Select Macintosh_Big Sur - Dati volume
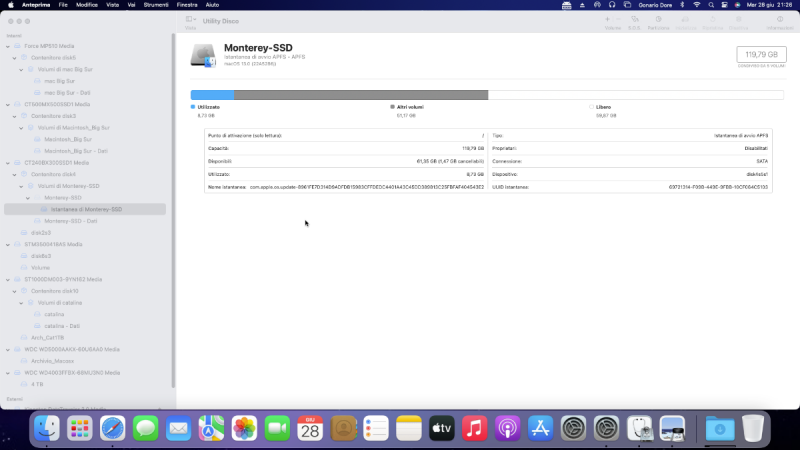Screen dimensions: 800x450 coord(76,151)
